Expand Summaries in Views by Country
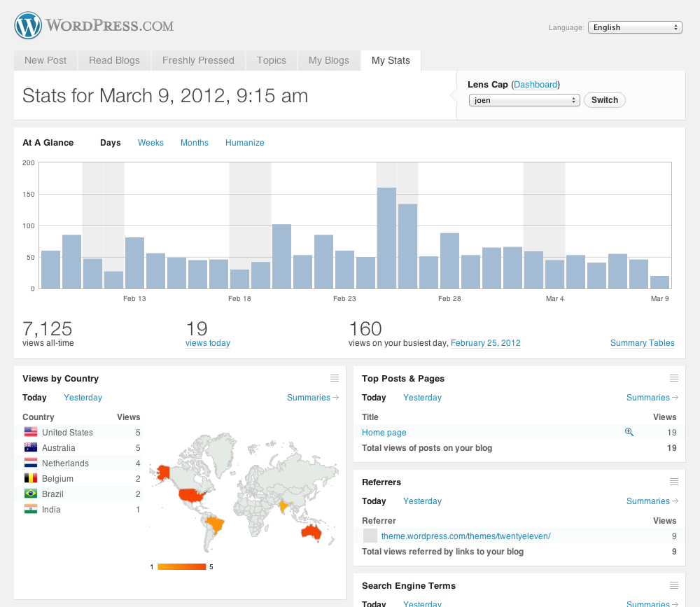 point(312,398)
